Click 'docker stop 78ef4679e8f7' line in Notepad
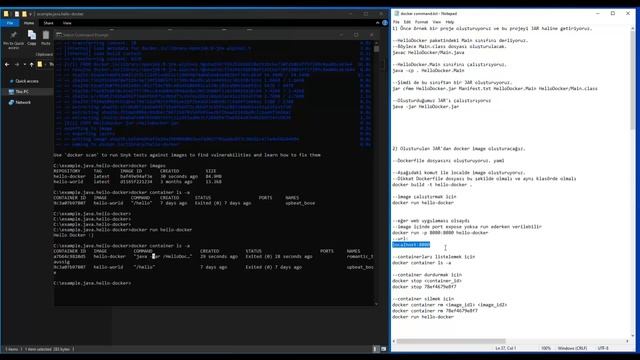 424,287
